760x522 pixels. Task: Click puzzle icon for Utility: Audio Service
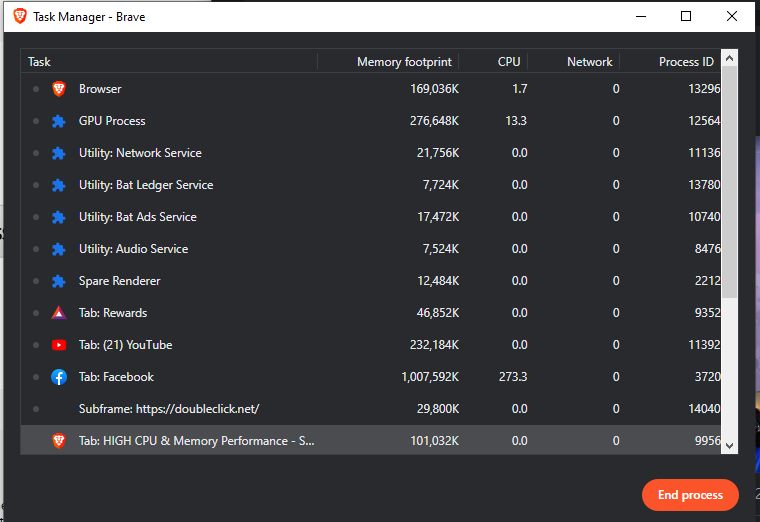(59, 249)
